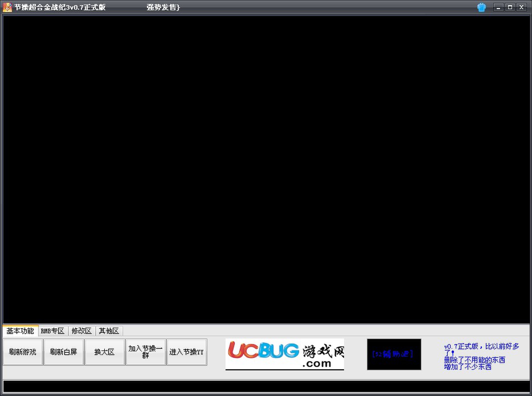Image resolution: width=532 pixels, height=396 pixels.
Task: Click the app icon in the title bar
Action: [x=7, y=7]
